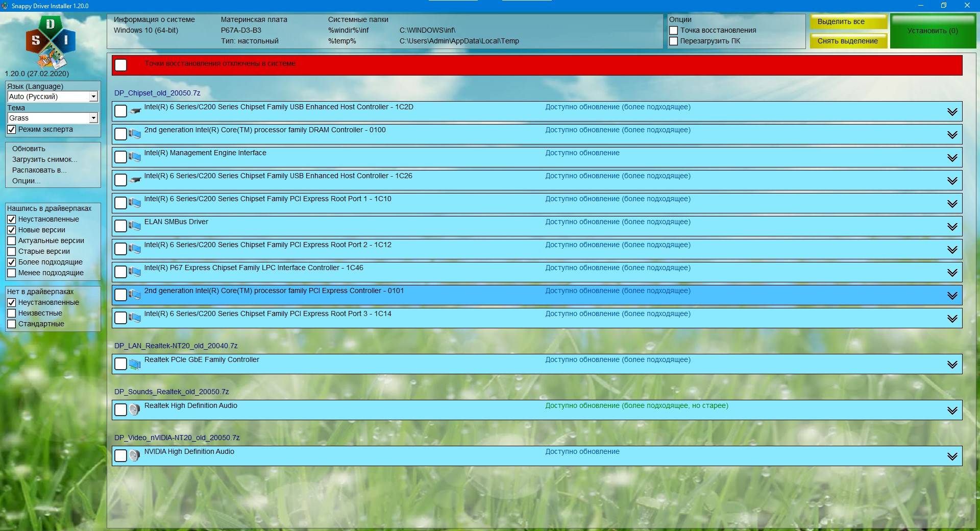Enable Менее подходящие filter

[x=12, y=273]
